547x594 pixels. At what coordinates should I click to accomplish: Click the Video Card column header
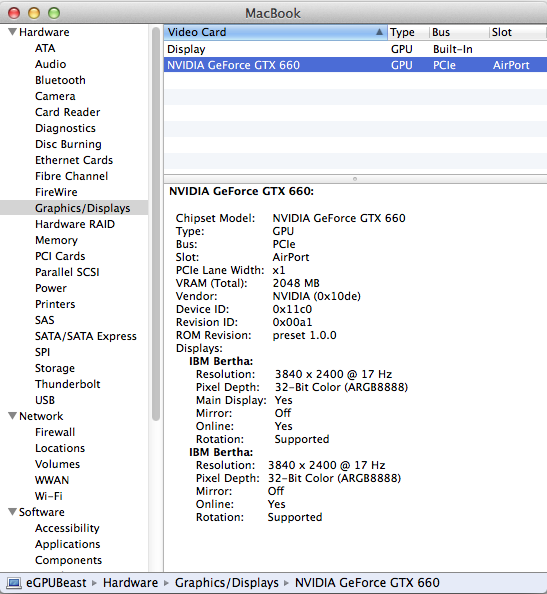pos(275,32)
